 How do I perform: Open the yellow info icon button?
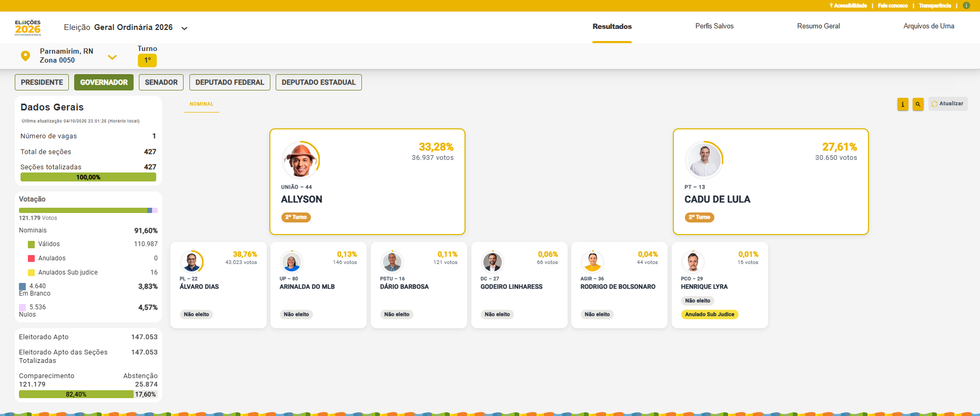[903, 104]
